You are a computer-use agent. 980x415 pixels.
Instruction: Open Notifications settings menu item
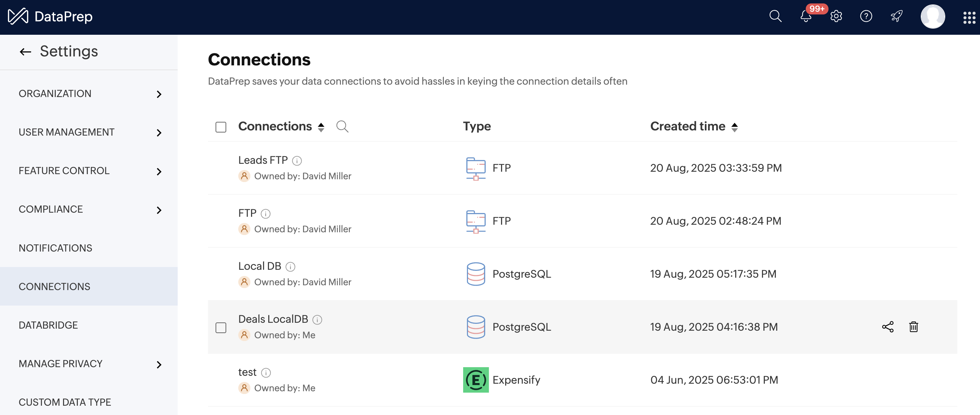pos(55,248)
